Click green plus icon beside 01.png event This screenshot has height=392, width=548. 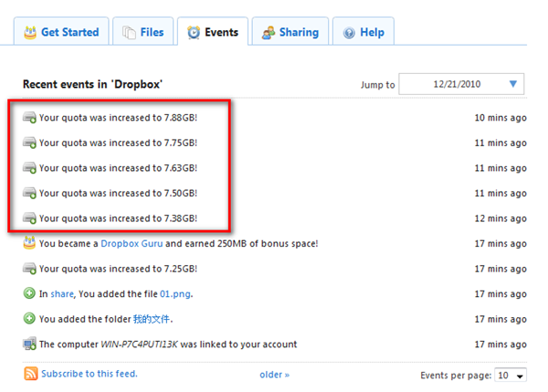(29, 293)
